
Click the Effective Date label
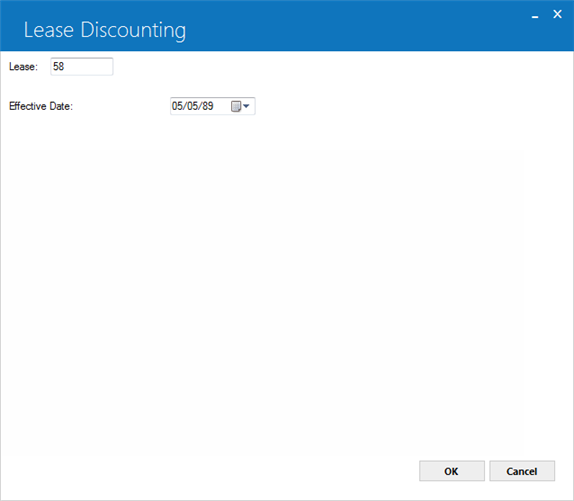tap(41, 106)
